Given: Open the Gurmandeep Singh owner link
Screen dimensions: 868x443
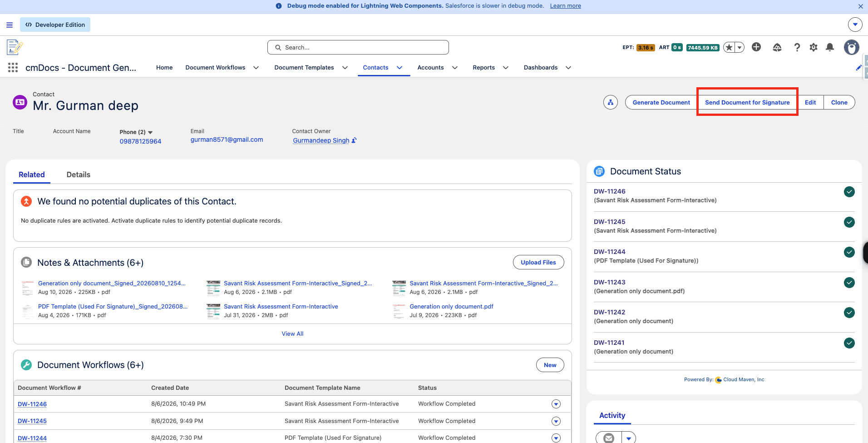Looking at the screenshot, I should pyautogui.click(x=321, y=140).
